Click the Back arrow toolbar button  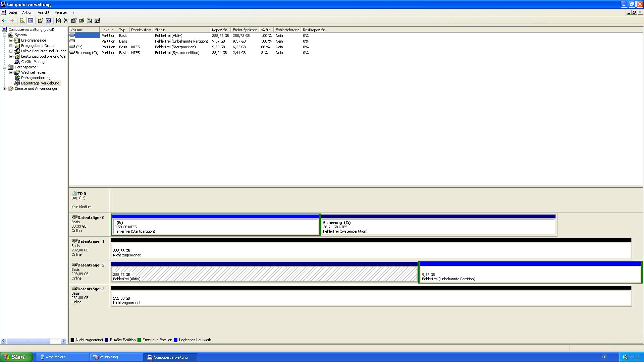pyautogui.click(x=4, y=20)
